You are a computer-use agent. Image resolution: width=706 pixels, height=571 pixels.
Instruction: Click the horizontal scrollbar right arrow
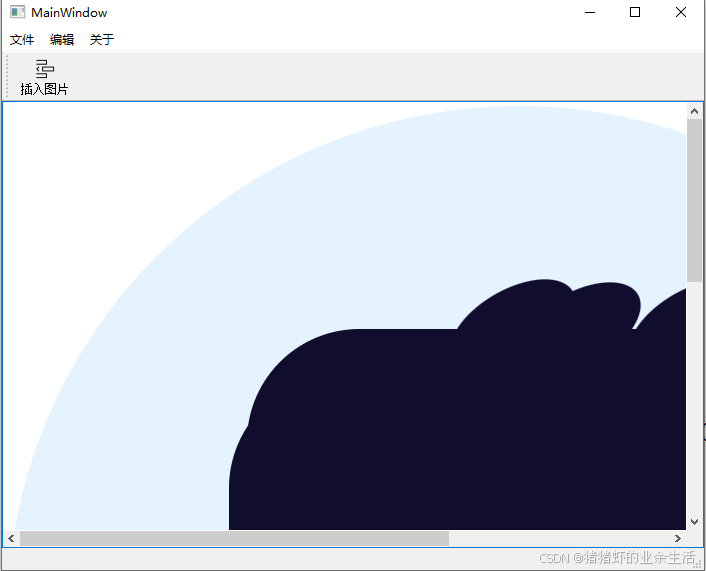click(678, 538)
